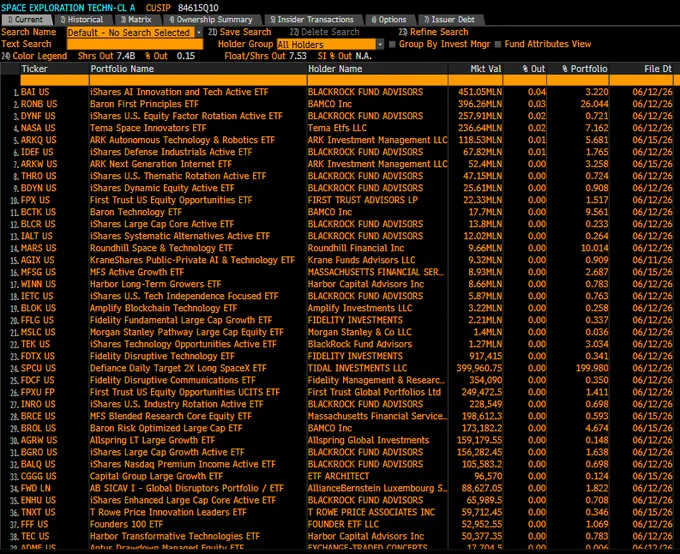680x554 pixels.
Task: Open the Ownership Summary tab
Action: 212,20
